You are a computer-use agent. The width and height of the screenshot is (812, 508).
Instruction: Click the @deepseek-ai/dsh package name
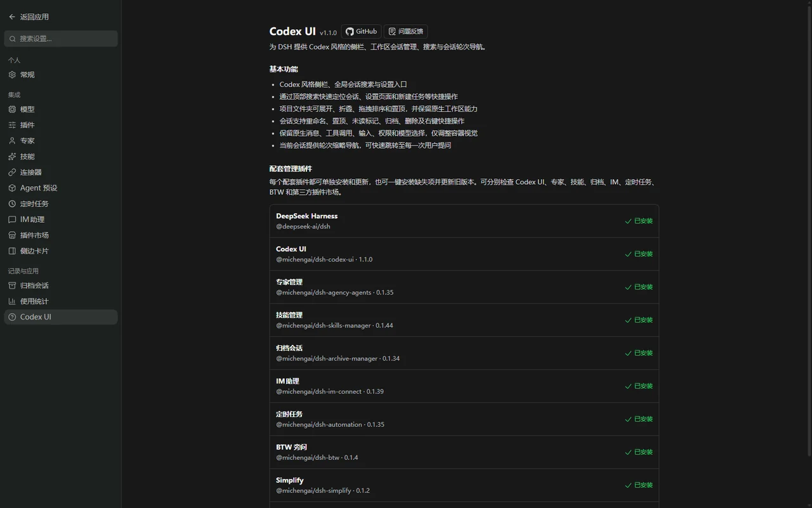(303, 227)
